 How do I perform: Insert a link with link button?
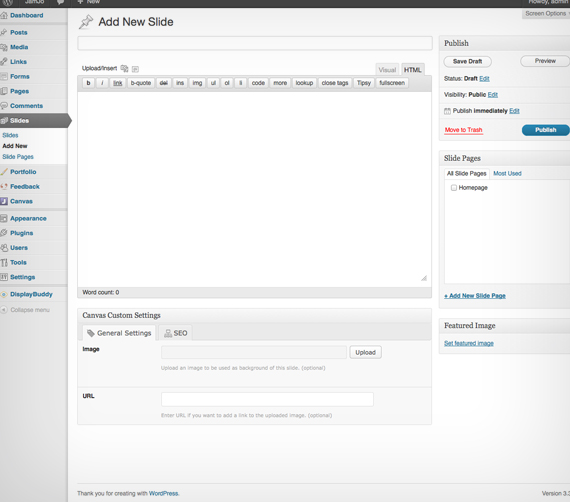coord(118,83)
